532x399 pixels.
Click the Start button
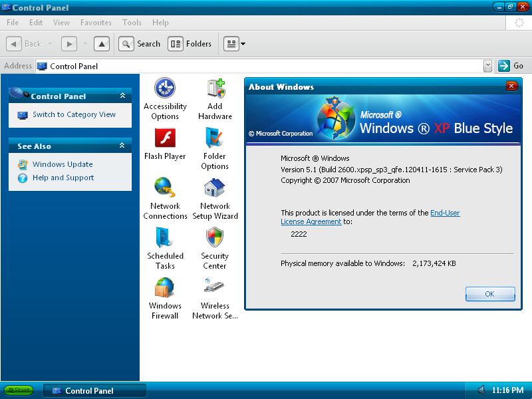pyautogui.click(x=17, y=390)
